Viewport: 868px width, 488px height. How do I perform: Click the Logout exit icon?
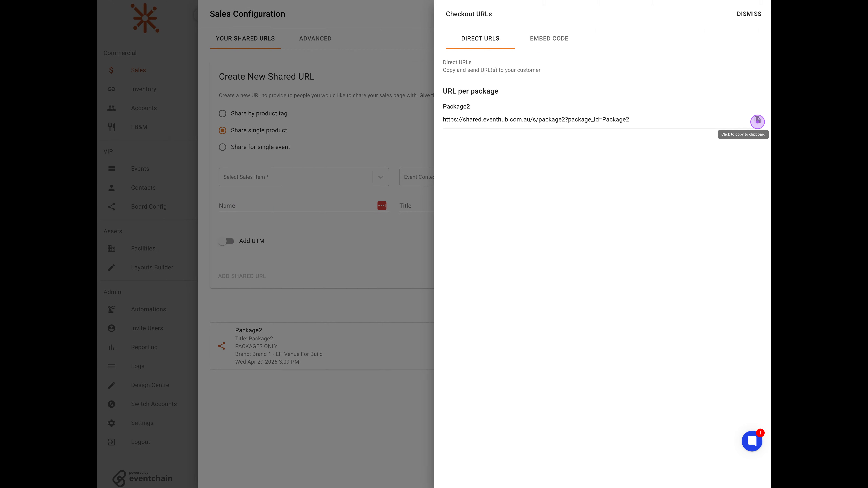pos(112,442)
